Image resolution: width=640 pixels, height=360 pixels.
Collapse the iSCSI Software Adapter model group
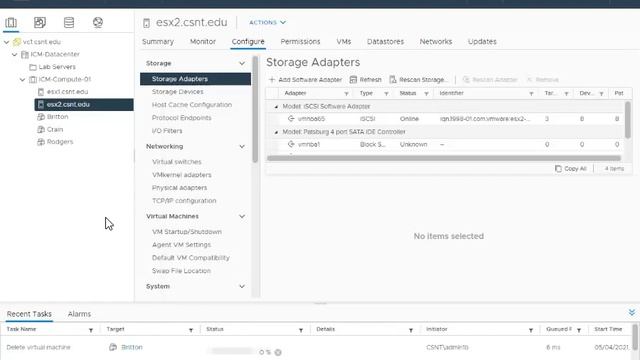[276, 107]
